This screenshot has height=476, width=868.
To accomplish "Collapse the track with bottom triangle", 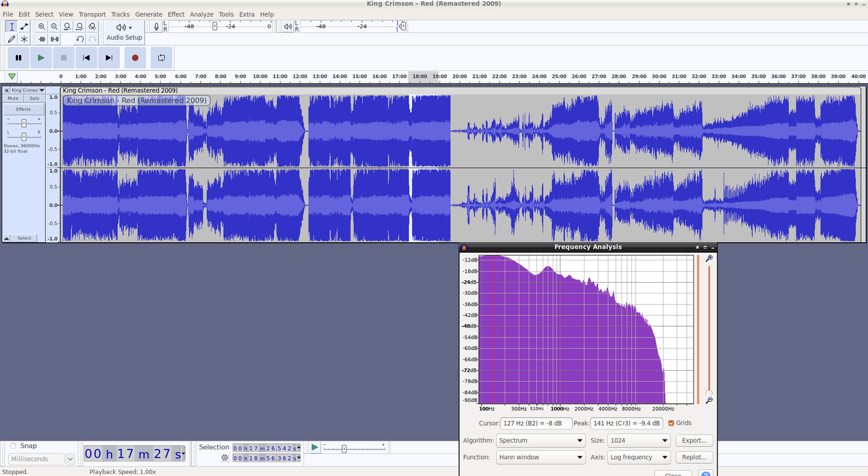I will (x=7, y=239).
